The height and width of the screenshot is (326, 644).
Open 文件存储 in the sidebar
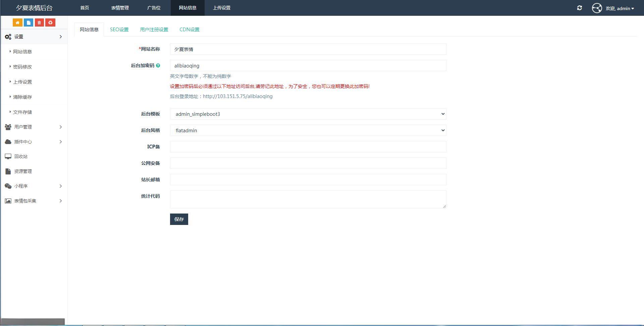point(22,112)
